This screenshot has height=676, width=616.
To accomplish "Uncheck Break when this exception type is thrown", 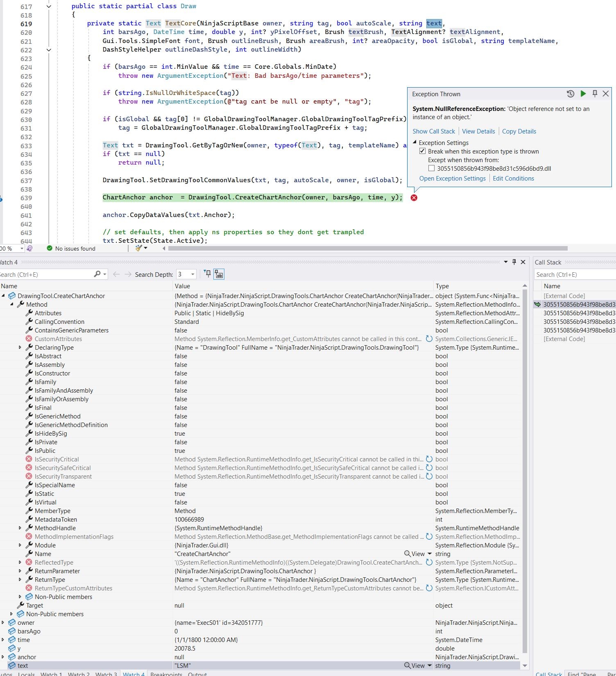I will tap(422, 151).
